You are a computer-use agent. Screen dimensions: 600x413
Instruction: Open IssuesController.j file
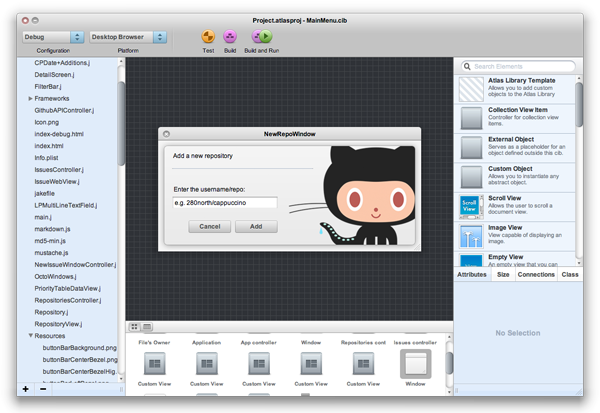tap(59, 170)
